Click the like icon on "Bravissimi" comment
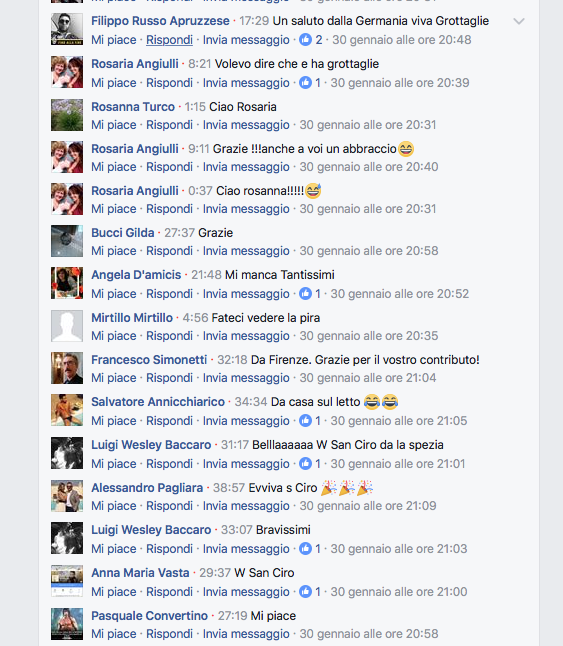Screen dimensions: 563x646 305,548
